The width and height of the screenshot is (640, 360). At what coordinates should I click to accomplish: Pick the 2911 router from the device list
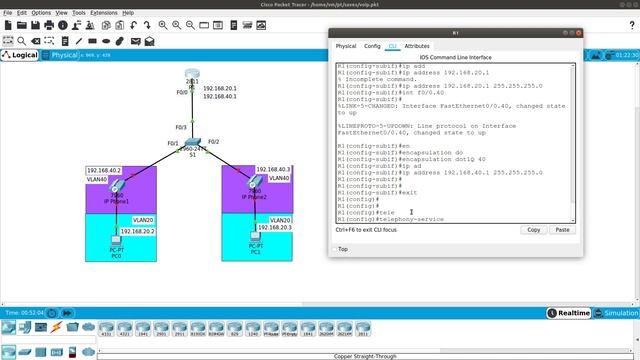pyautogui.click(x=180, y=329)
